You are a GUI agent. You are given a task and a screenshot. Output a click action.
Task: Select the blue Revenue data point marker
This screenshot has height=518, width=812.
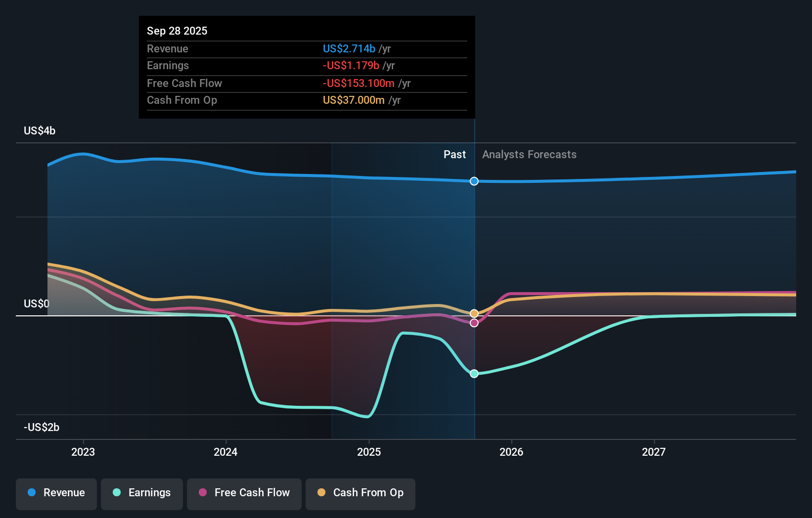[x=474, y=181]
